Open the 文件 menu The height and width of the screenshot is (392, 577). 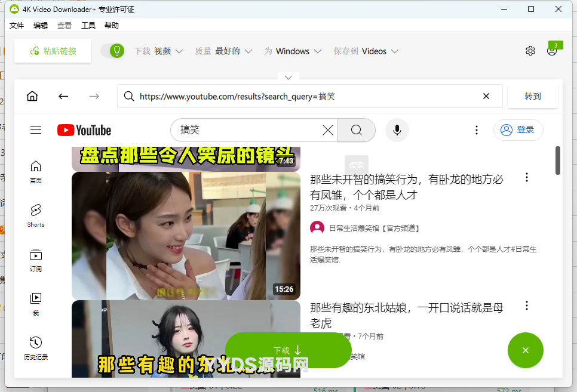17,26
